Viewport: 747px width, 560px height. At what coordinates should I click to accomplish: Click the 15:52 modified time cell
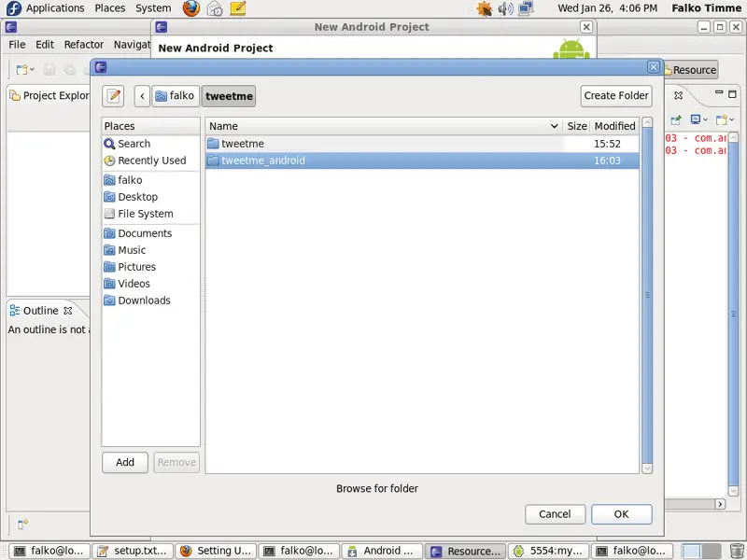pos(608,144)
